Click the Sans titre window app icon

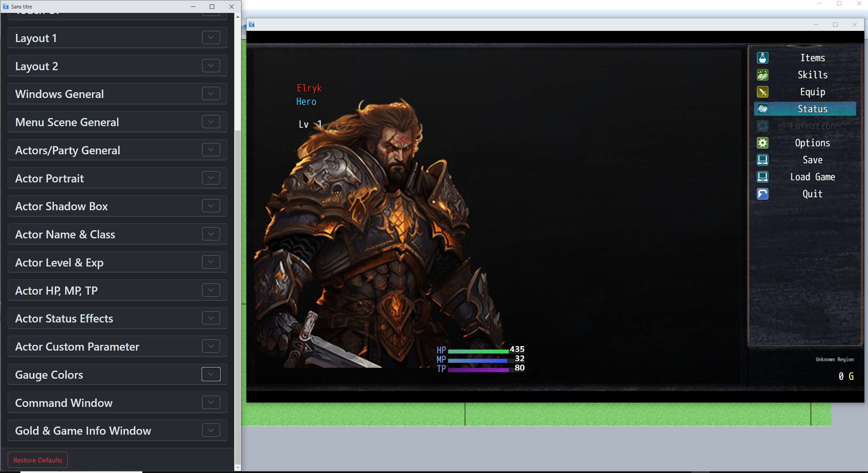[x=5, y=6]
